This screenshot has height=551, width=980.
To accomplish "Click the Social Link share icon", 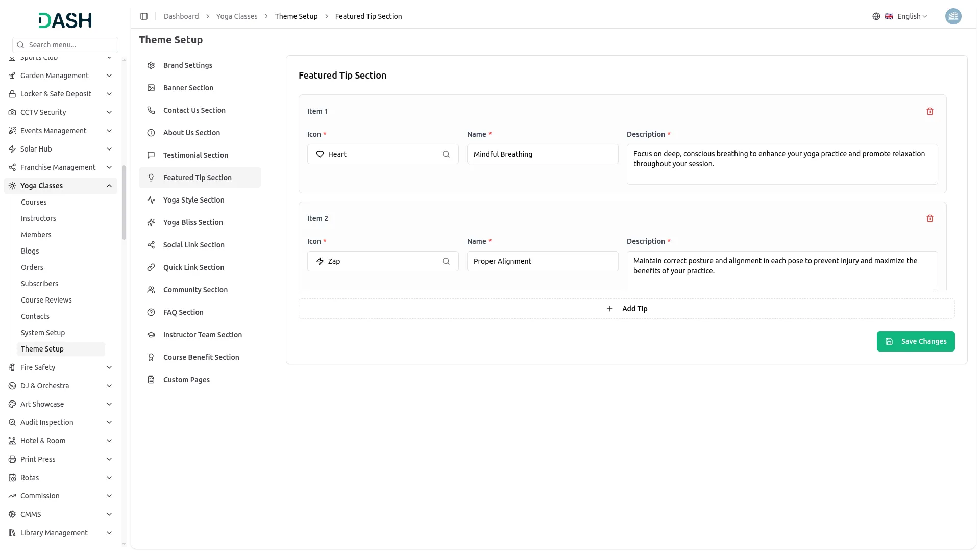I will pos(151,245).
